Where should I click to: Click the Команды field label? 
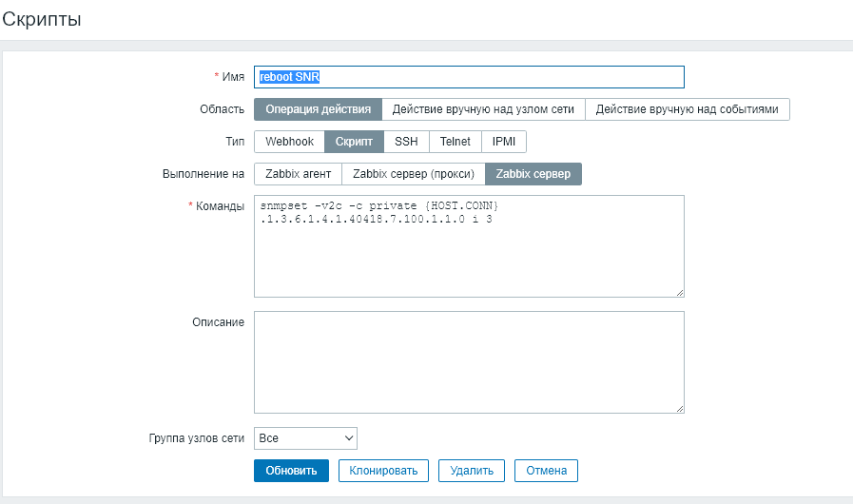[x=220, y=206]
